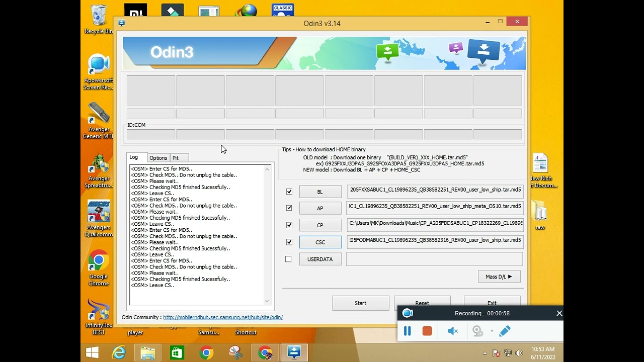Click the CSC file button
Image resolution: width=644 pixels, height=362 pixels.
[320, 242]
